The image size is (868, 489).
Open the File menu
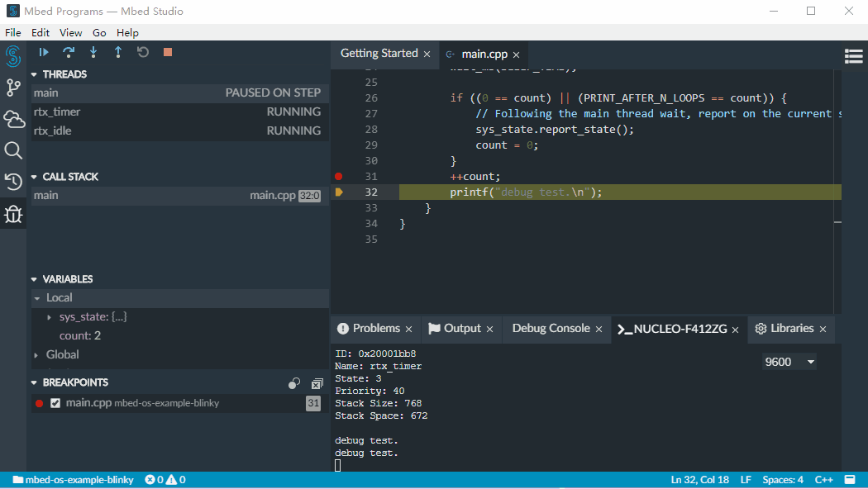coord(12,33)
